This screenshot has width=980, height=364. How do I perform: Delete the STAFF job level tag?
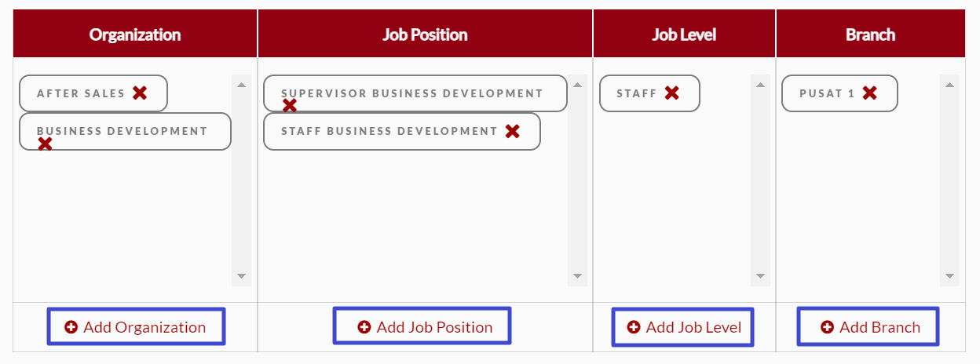[x=672, y=93]
